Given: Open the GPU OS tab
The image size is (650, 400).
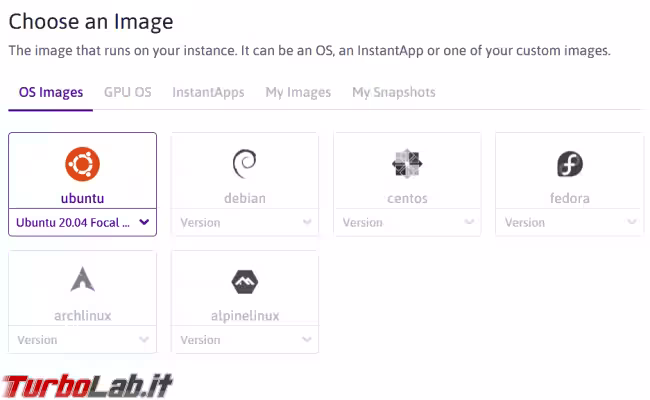Looking at the screenshot, I should pos(128,93).
